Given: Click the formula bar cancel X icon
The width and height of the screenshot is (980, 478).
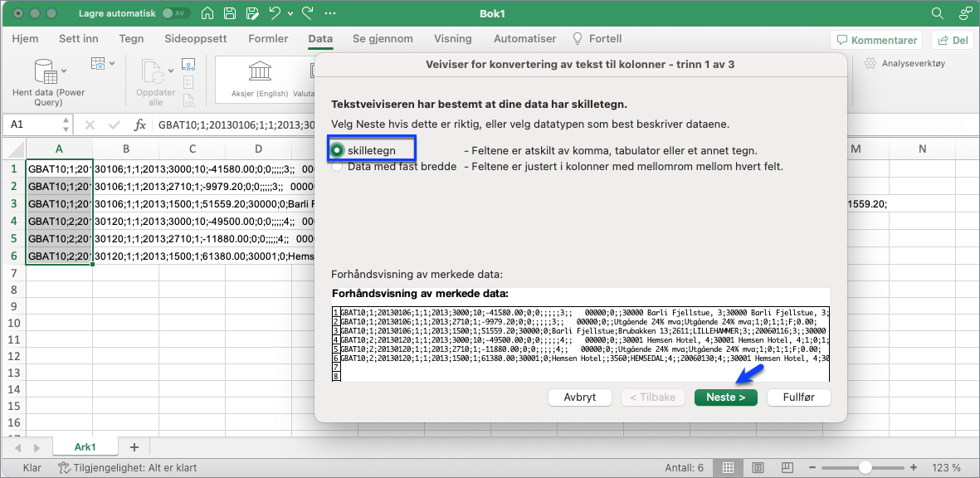Looking at the screenshot, I should [x=90, y=125].
